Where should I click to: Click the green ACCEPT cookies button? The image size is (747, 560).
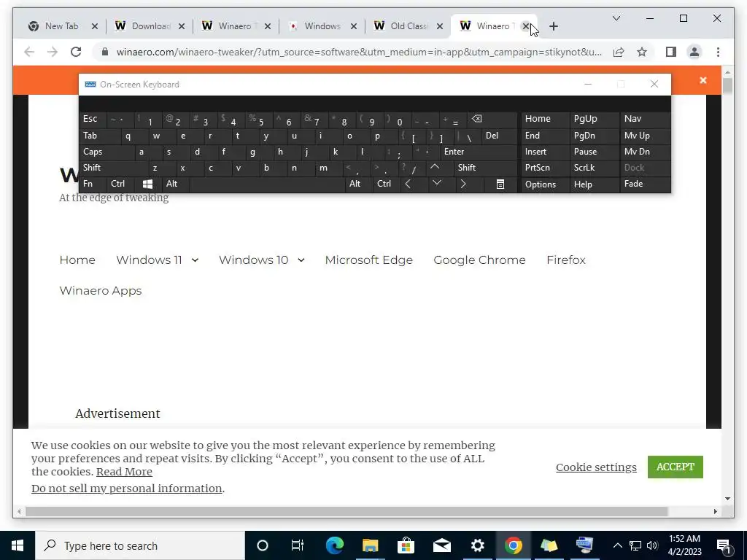pyautogui.click(x=675, y=467)
